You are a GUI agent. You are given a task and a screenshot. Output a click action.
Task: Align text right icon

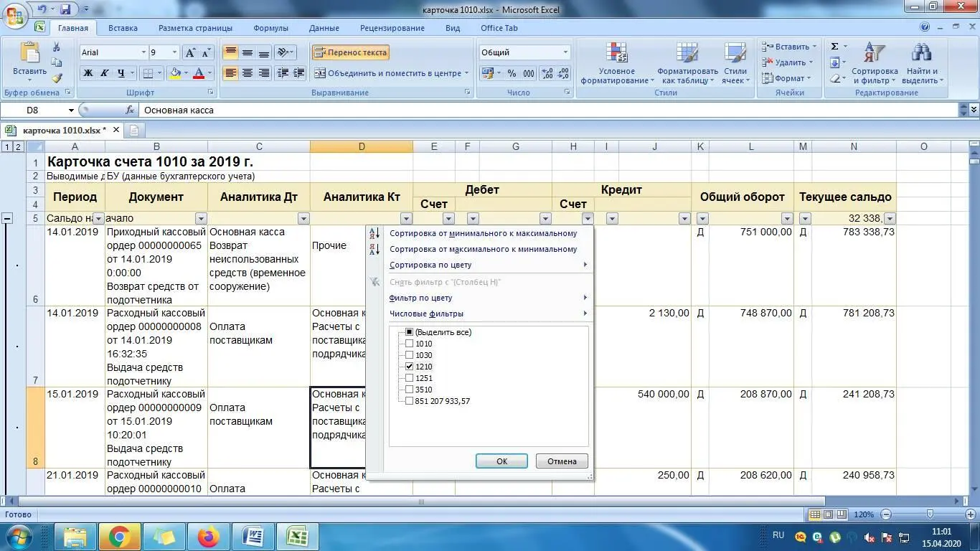pos(263,73)
